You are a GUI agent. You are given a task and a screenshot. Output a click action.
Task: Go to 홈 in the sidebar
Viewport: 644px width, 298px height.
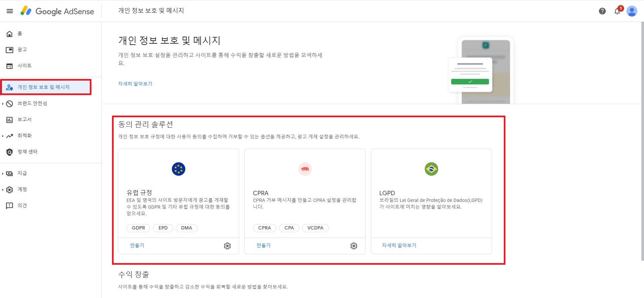point(20,34)
